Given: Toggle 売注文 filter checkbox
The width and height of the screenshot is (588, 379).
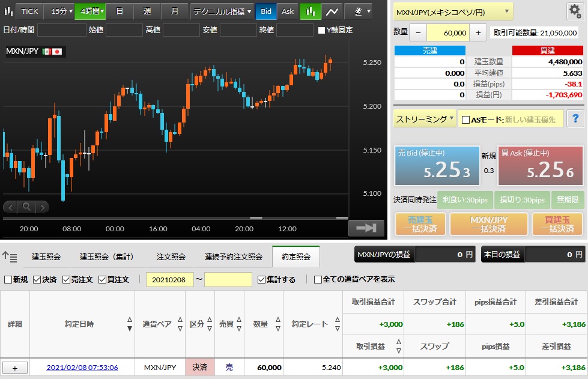Looking at the screenshot, I should [67, 280].
